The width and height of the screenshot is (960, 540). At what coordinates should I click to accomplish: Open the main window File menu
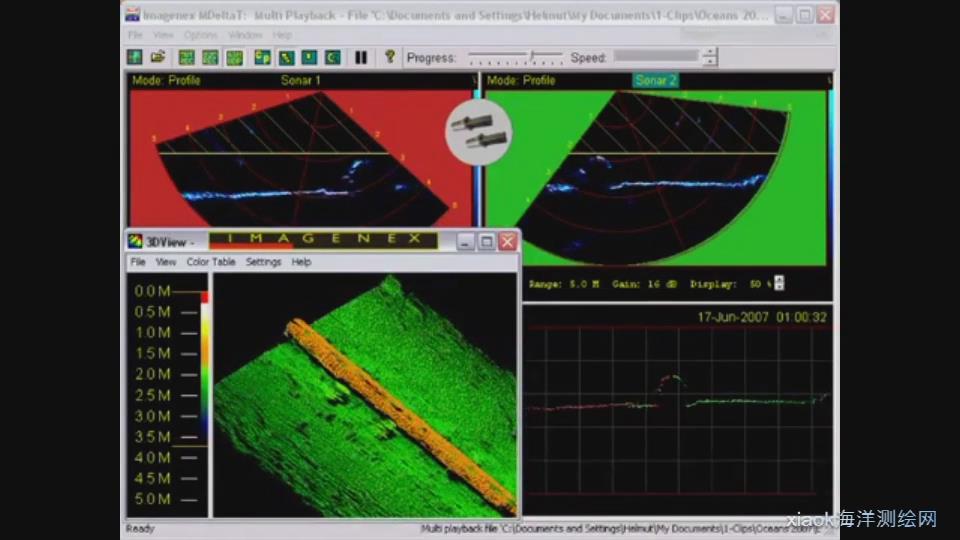(135, 35)
